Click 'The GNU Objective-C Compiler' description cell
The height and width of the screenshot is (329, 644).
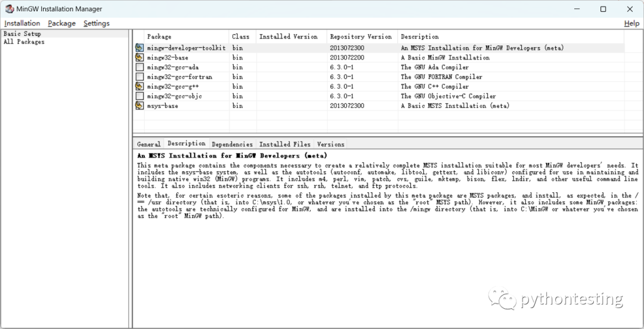point(448,96)
